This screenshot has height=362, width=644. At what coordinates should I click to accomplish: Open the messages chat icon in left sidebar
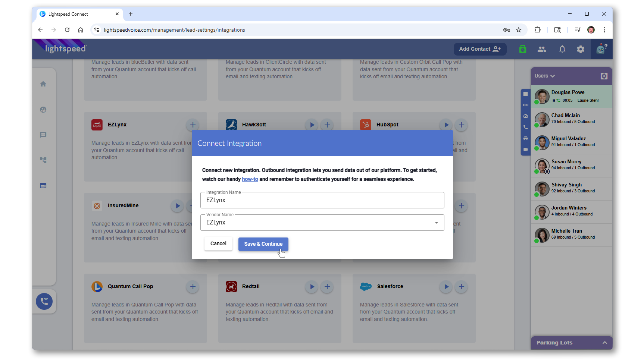click(43, 135)
